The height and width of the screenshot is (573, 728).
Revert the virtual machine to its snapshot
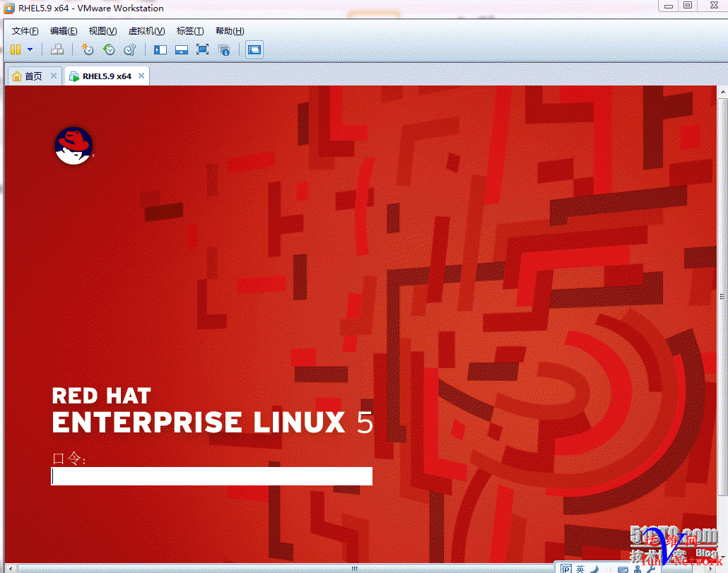[109, 49]
